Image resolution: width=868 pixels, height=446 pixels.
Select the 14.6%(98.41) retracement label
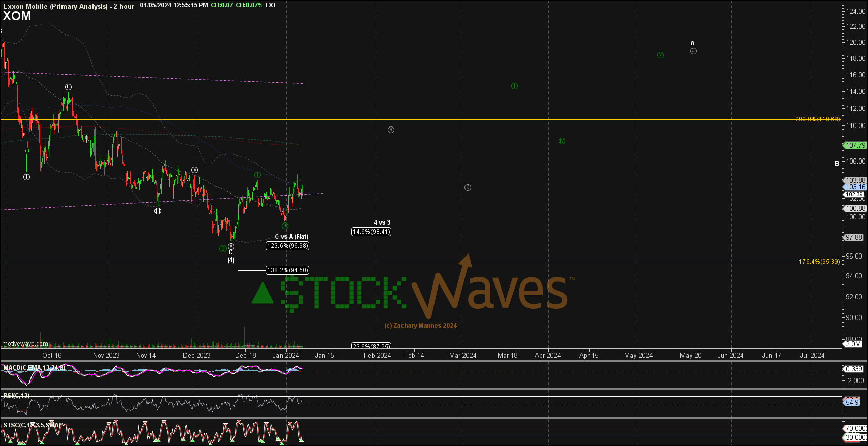[x=371, y=232]
